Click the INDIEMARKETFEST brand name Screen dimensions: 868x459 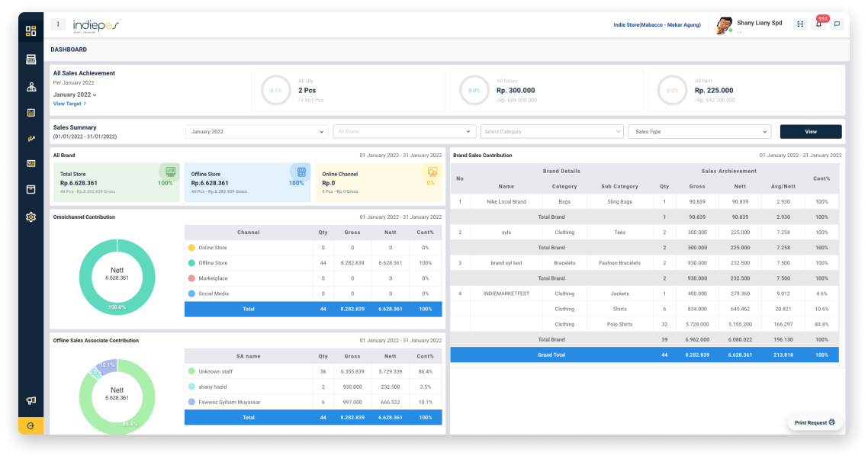(506, 294)
